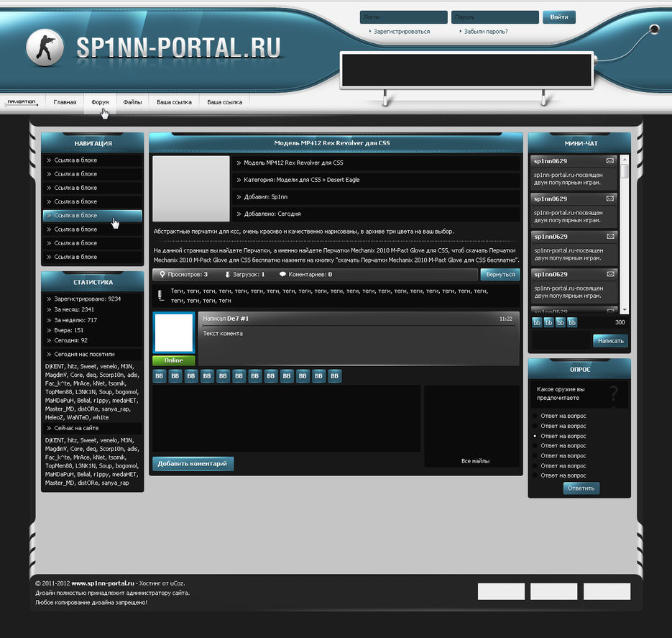Viewport: 672px width, 638px height.
Task: Click the МИНИ-ЧАТ block header
Action: [x=580, y=143]
